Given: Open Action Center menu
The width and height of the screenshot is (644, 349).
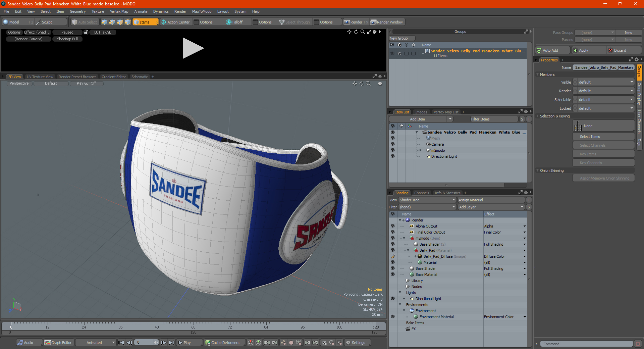Looking at the screenshot, I should click(x=175, y=22).
